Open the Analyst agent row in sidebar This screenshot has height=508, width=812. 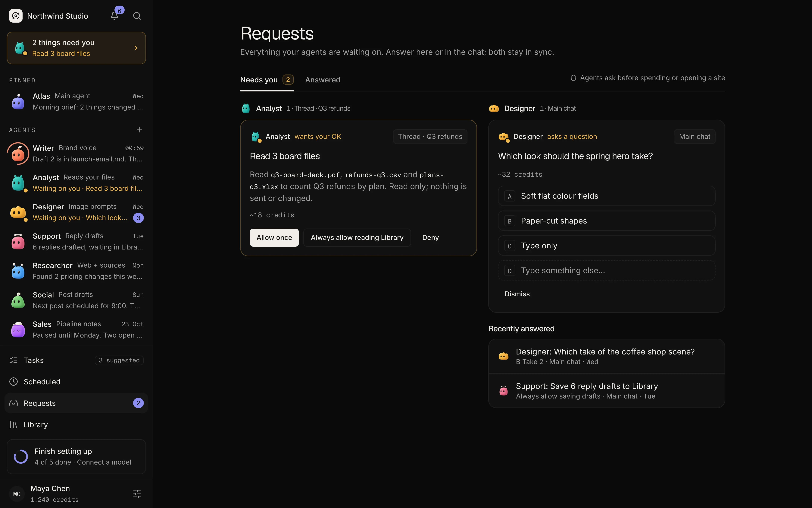(x=76, y=183)
